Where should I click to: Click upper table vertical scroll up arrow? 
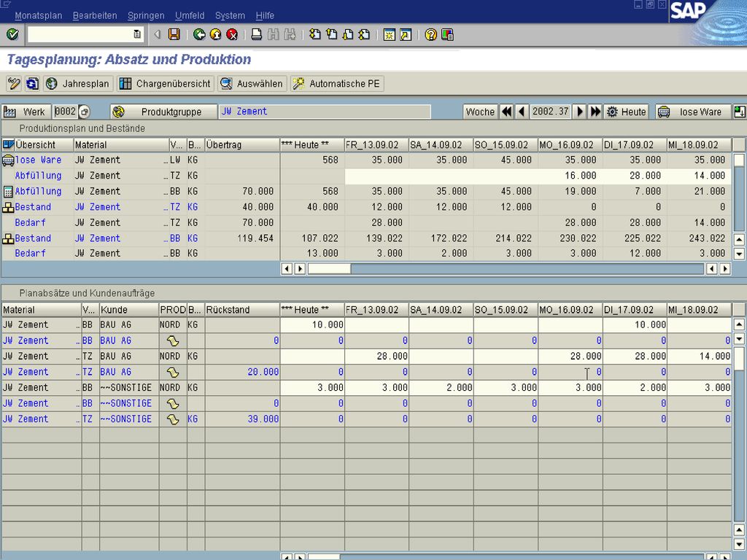[x=739, y=239]
